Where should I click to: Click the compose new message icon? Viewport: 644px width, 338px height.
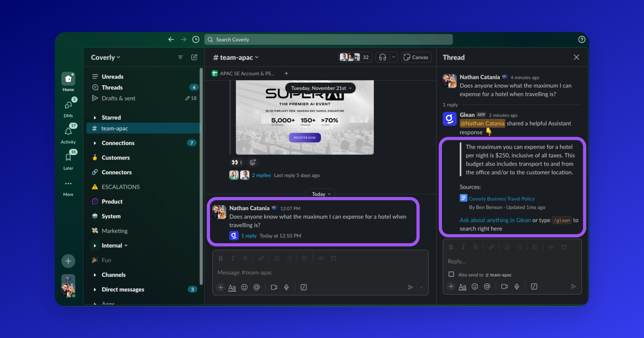point(194,57)
